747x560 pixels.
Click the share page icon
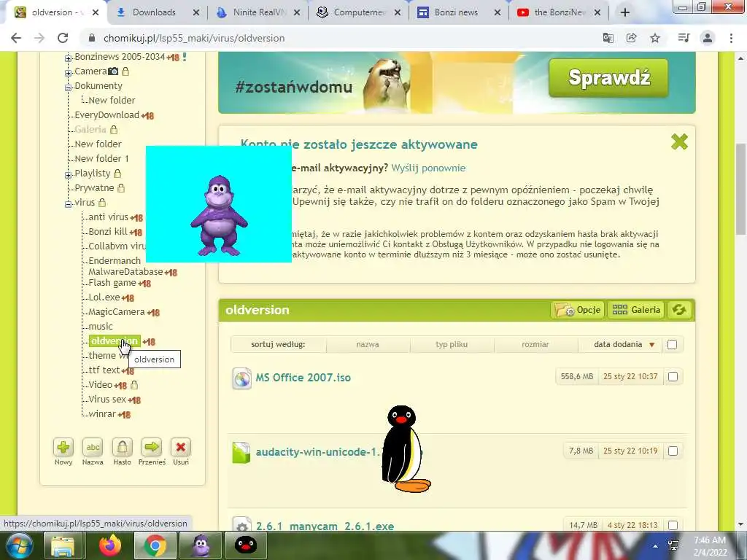(x=631, y=38)
